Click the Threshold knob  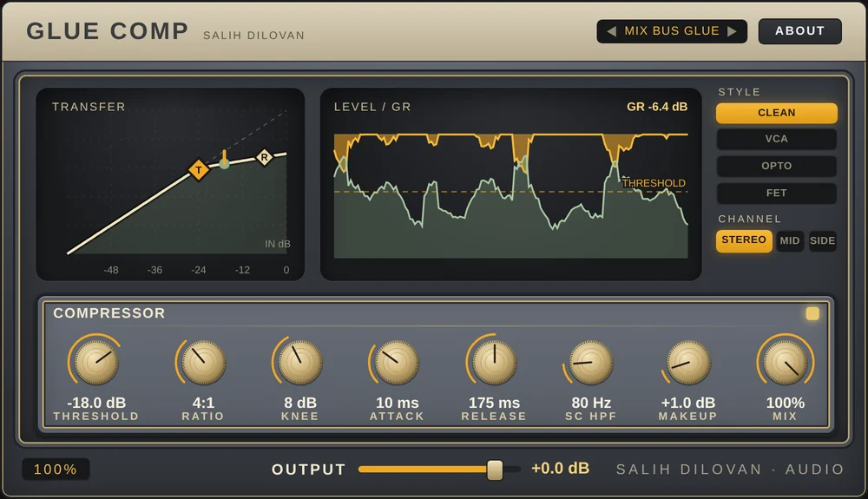95,362
